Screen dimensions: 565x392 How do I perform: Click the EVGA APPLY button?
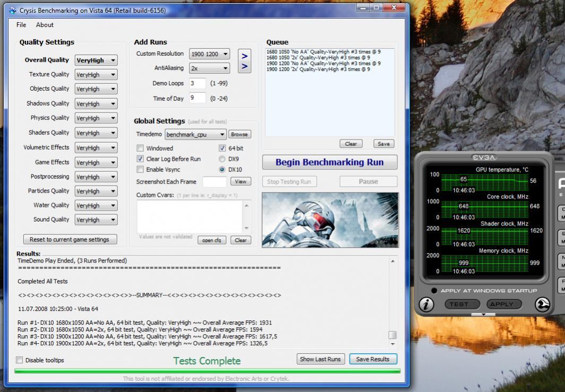(x=504, y=304)
